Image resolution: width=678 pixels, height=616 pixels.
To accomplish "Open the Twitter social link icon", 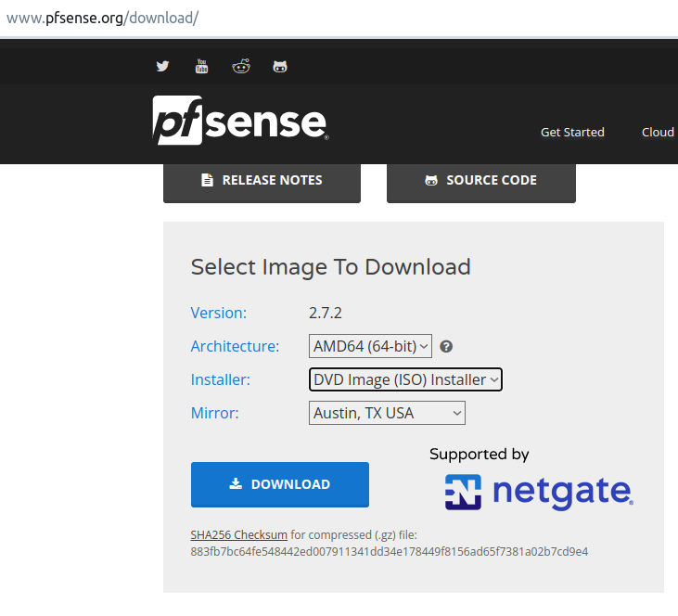I will pos(163,66).
